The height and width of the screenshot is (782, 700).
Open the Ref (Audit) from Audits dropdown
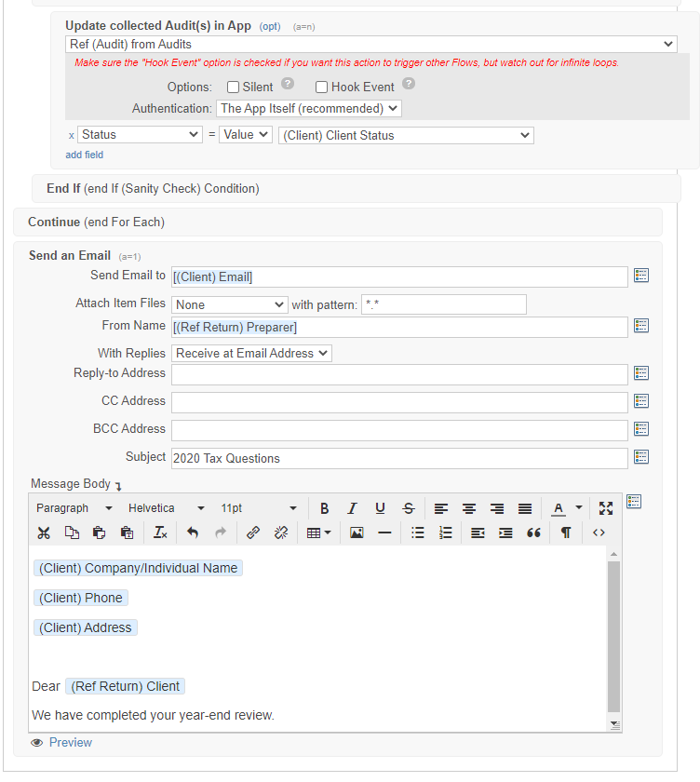[370, 45]
